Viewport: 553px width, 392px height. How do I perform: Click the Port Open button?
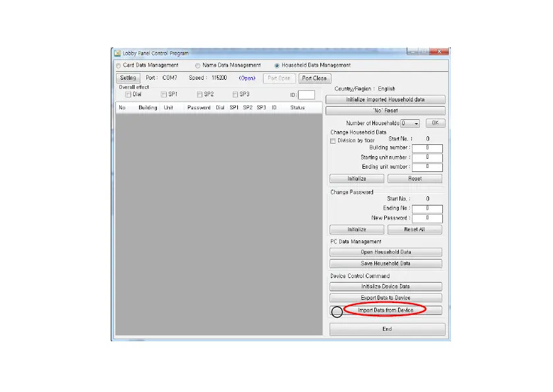(279, 78)
